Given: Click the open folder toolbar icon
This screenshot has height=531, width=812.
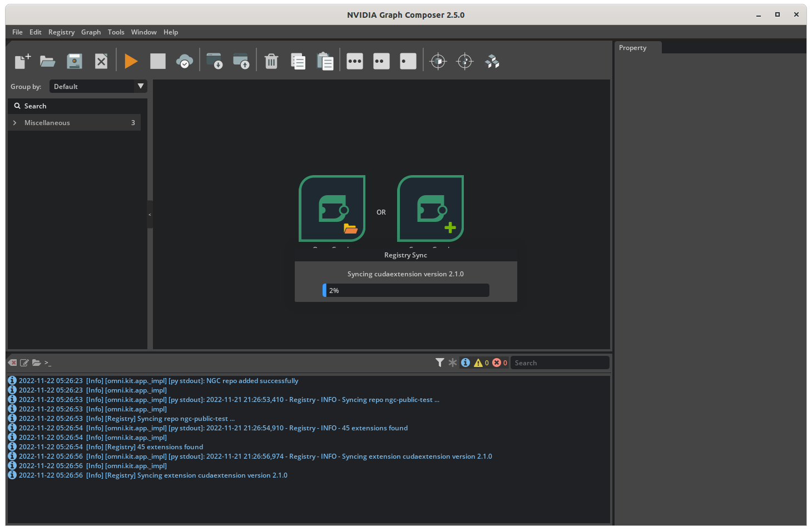Looking at the screenshot, I should 48,61.
